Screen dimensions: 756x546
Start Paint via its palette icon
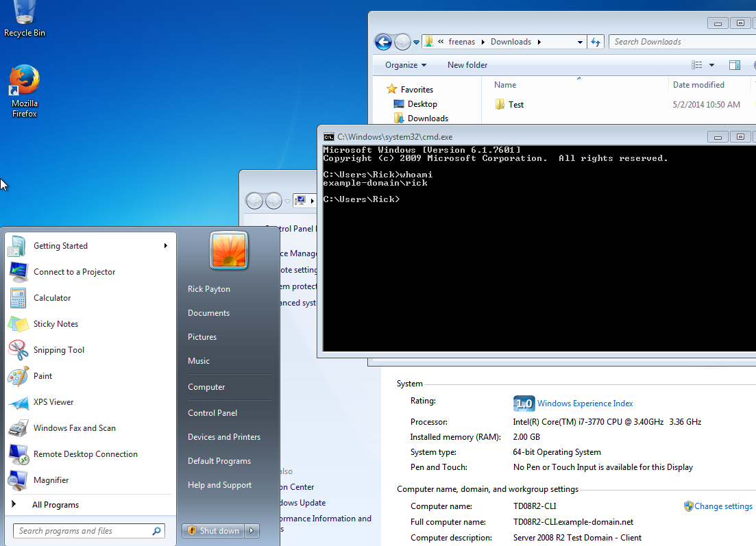(19, 376)
